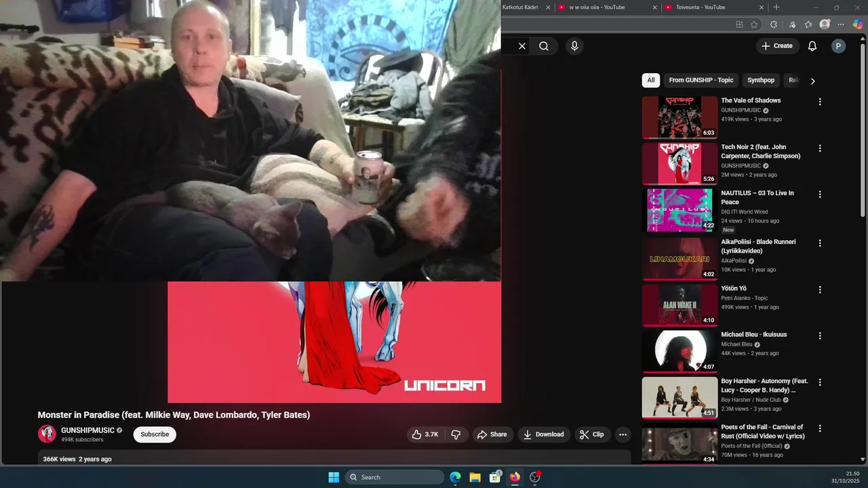This screenshot has height=488, width=868.
Task: Open the GUNSHIPMUSIC channel name link
Action: (88, 430)
